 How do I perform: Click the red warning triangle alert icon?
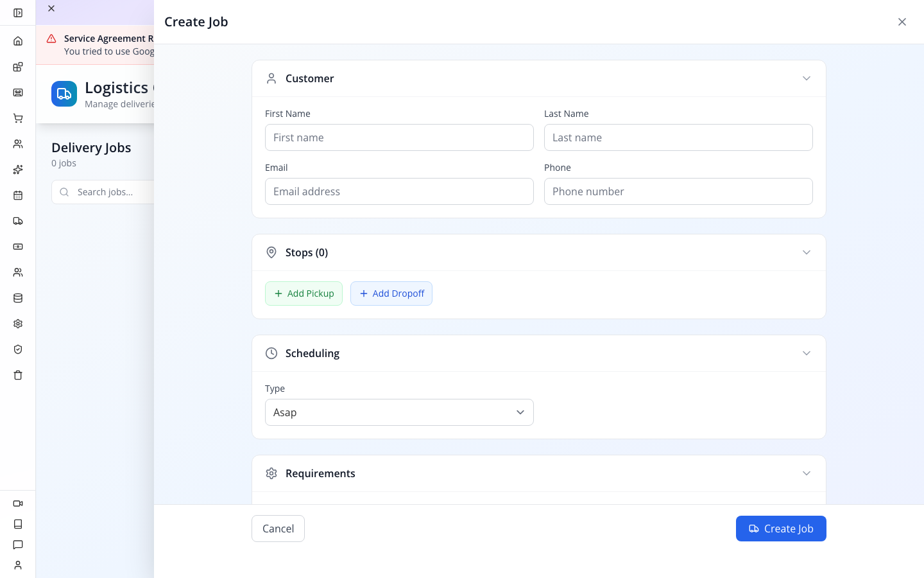[x=51, y=39]
